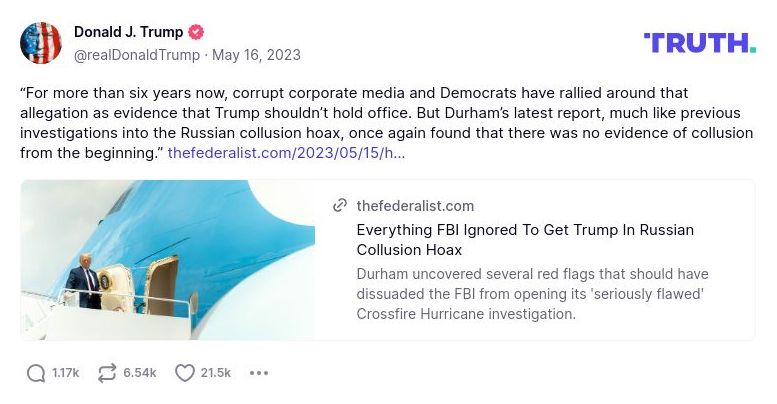Click the link chain icon in card
Screen dimensions: 777x404
[x=341, y=206]
